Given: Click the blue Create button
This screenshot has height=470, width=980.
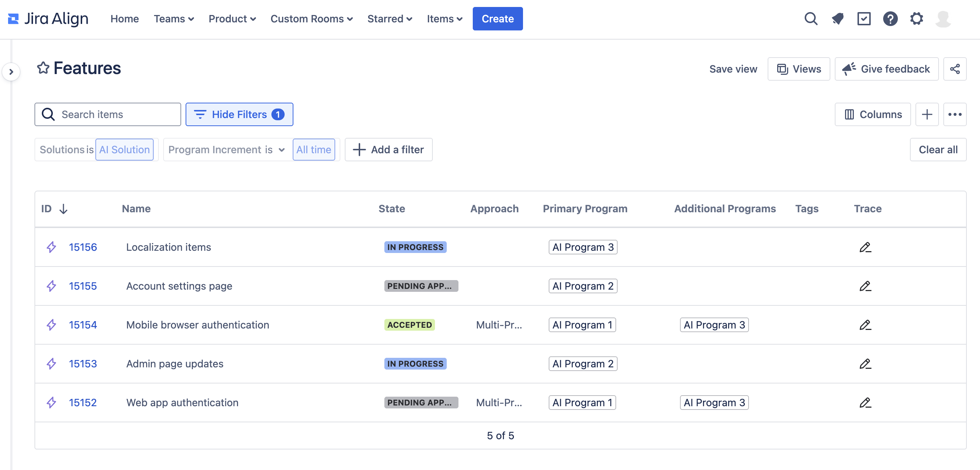Looking at the screenshot, I should [497, 19].
